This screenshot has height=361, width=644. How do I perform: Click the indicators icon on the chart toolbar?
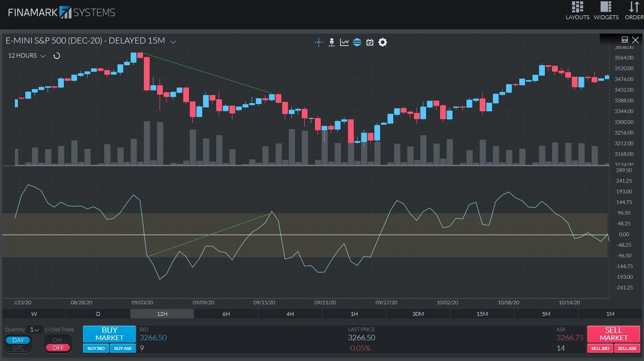pos(357,42)
